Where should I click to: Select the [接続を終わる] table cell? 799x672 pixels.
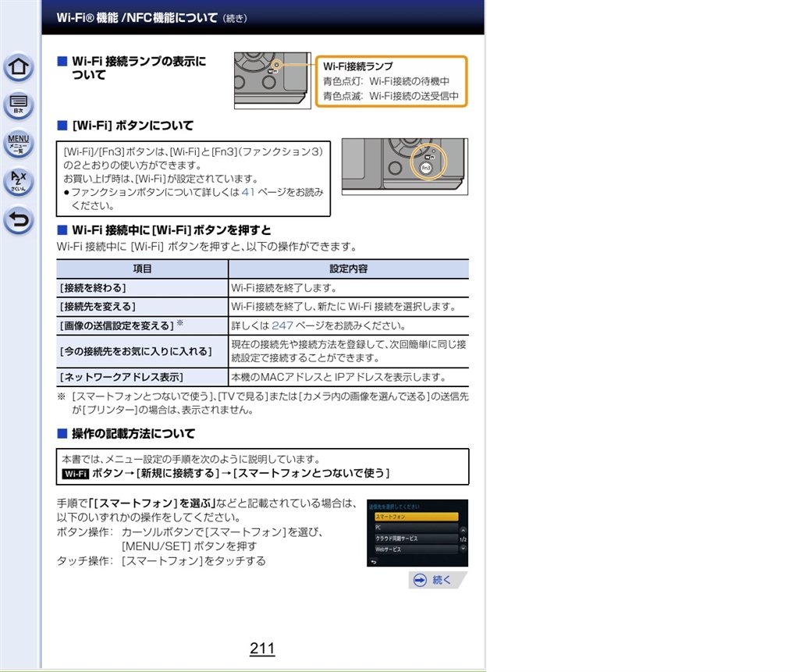point(142,288)
